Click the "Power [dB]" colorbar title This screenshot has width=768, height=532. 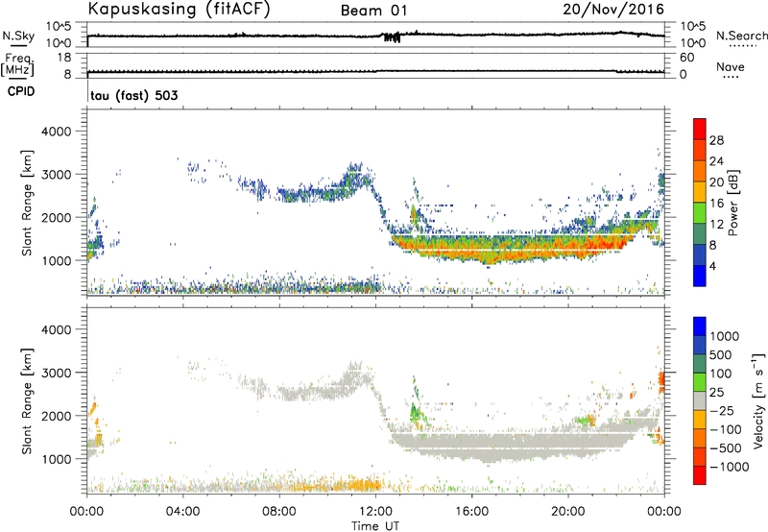tap(732, 203)
